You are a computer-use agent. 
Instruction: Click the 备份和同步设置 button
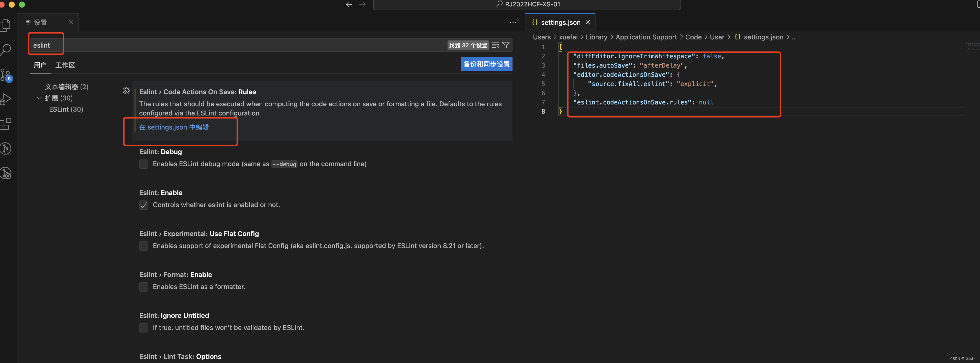coord(486,64)
